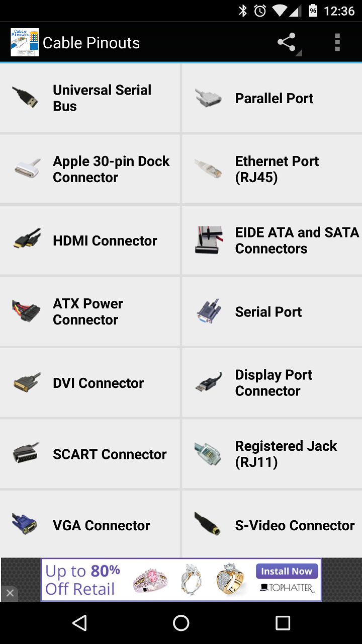This screenshot has width=362, height=644.
Task: Tap the Cable Pinouts app logo
Action: tap(24, 42)
